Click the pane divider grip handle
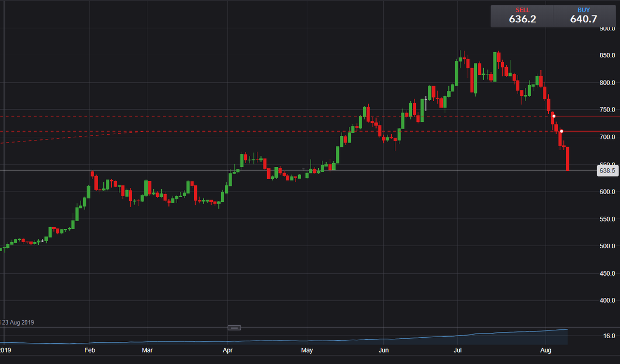 click(x=235, y=328)
